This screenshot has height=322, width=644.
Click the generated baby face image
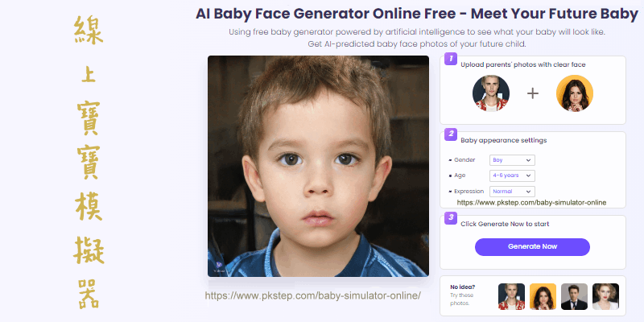318,167
